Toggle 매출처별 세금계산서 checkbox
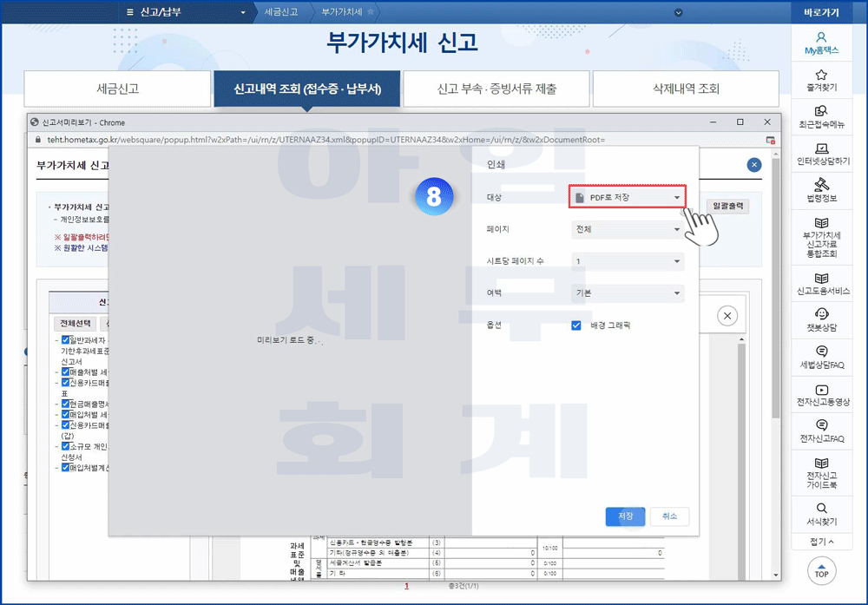 (65, 372)
